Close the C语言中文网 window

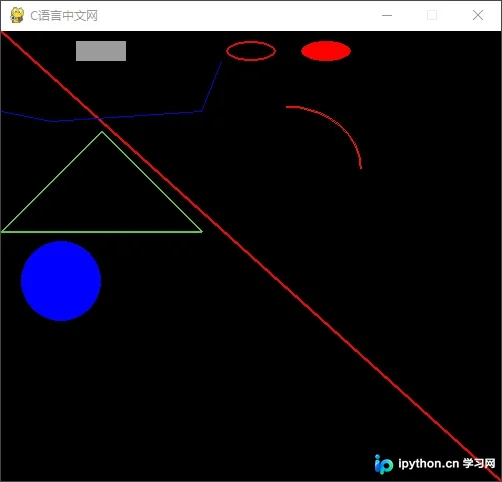coord(478,15)
